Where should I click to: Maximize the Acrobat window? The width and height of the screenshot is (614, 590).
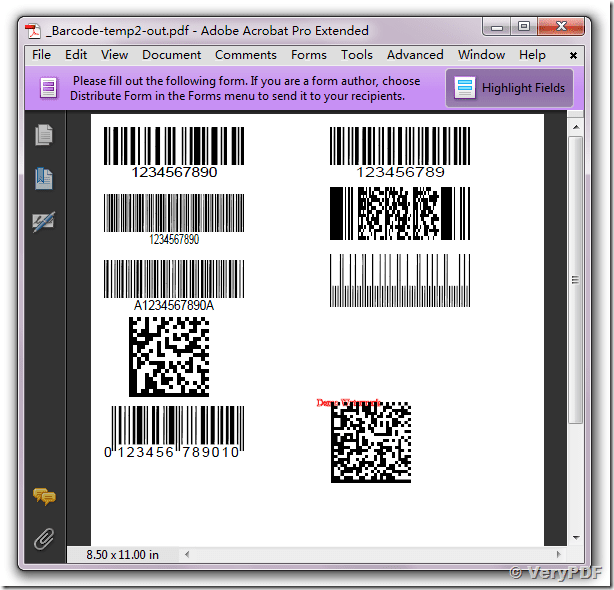click(x=524, y=27)
